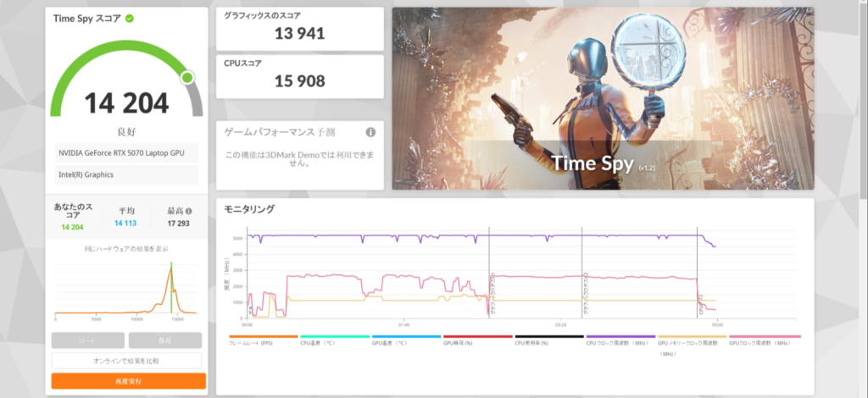Image resolution: width=868 pixels, height=398 pixels.
Task: Toggle the GPU温度 (°C) legend entry
Action: [x=406, y=340]
